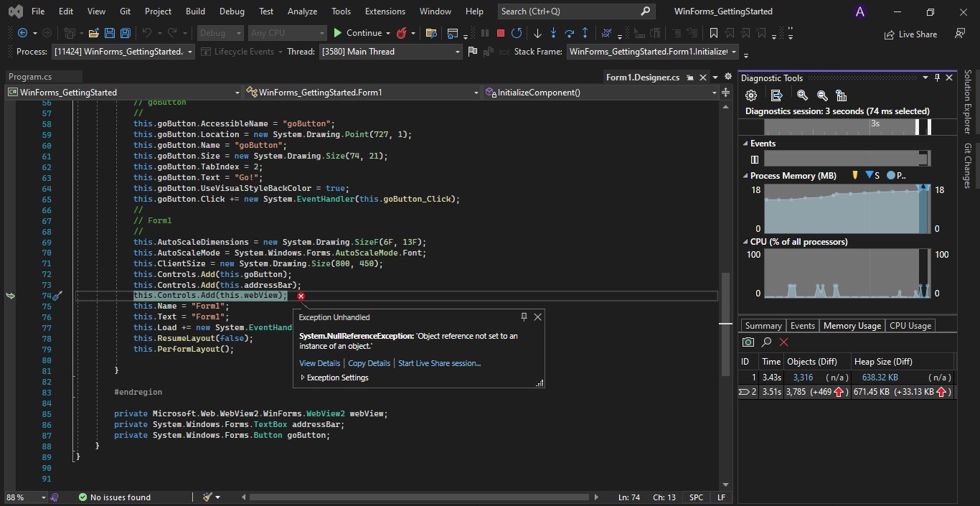Screen dimensions: 980x506
Task: Open the Events tab in Diagnostic Tools
Action: click(803, 326)
